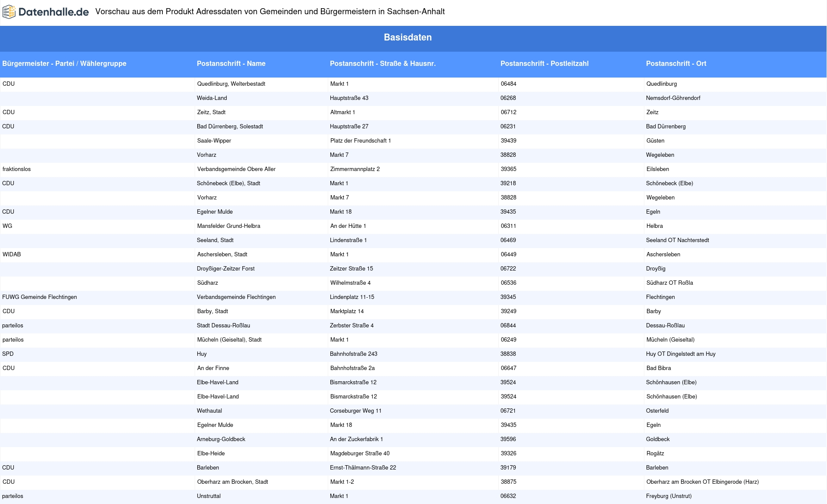This screenshot has width=827, height=504.
Task: Click the cell Schönebeck (Elbe), Stadt
Action: point(228,184)
